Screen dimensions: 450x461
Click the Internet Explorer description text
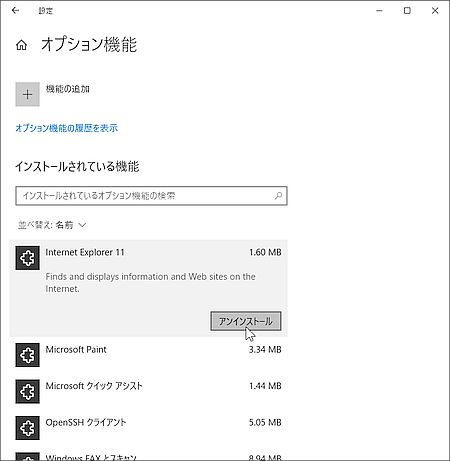(151, 283)
